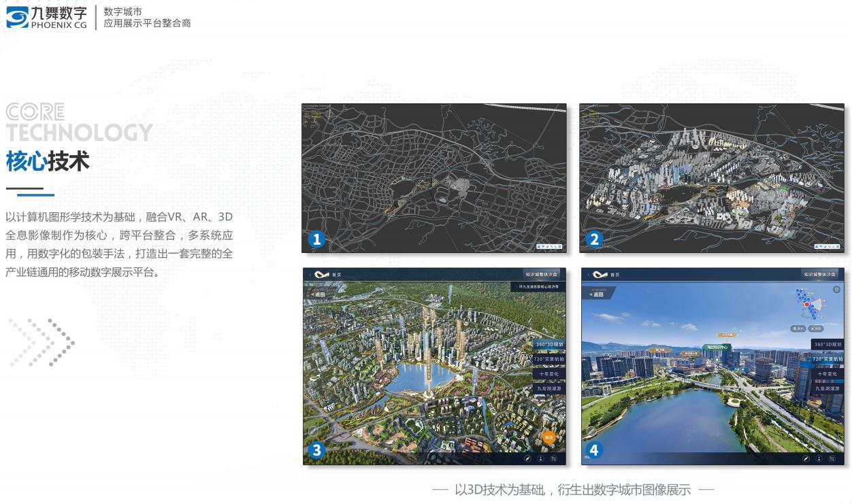The width and height of the screenshot is (852, 504).
Task: Collapse the 返回 panel chevron in screenshot 3
Action: pos(312,294)
